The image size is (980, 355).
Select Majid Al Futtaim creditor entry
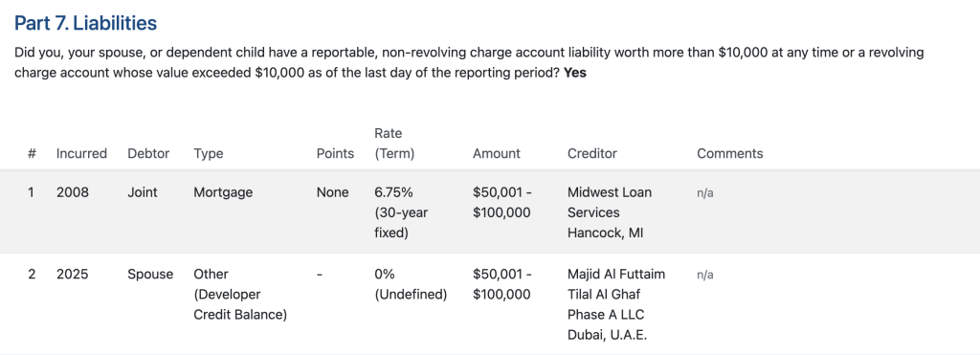616,304
